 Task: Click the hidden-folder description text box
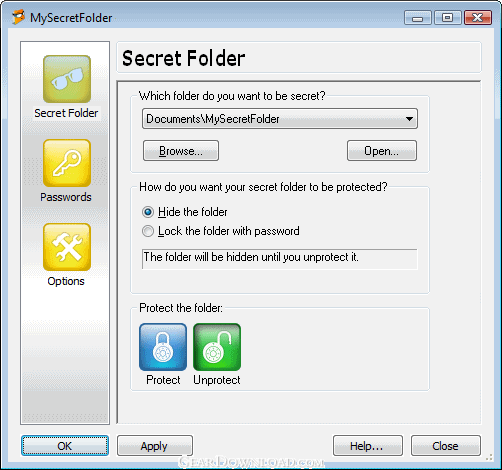280,259
